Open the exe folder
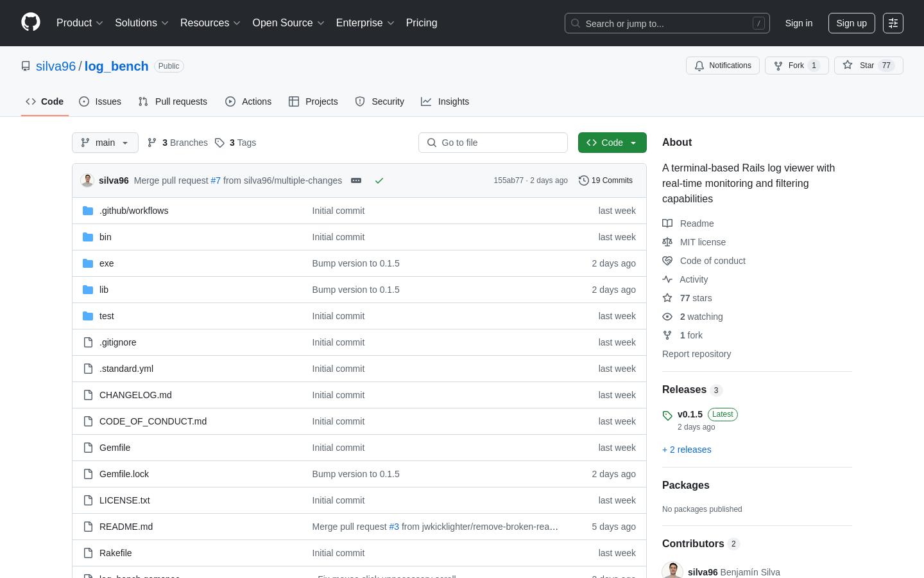Viewport: 924px width, 578px height. click(107, 263)
